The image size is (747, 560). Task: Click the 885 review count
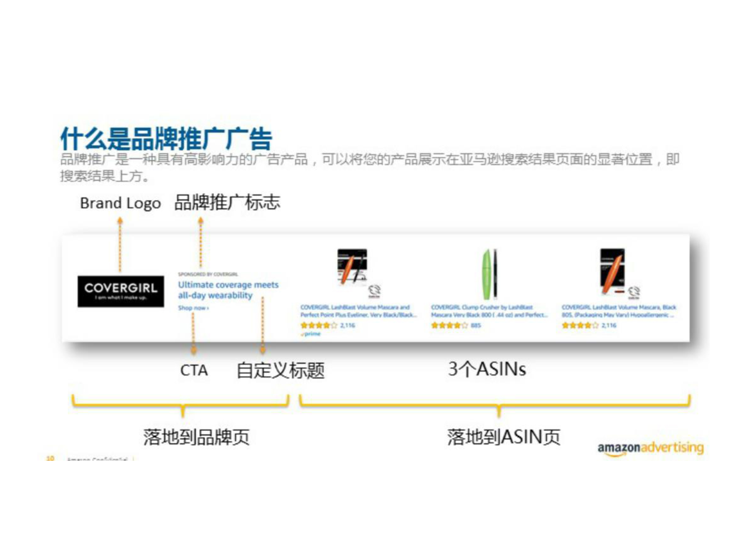(x=476, y=325)
